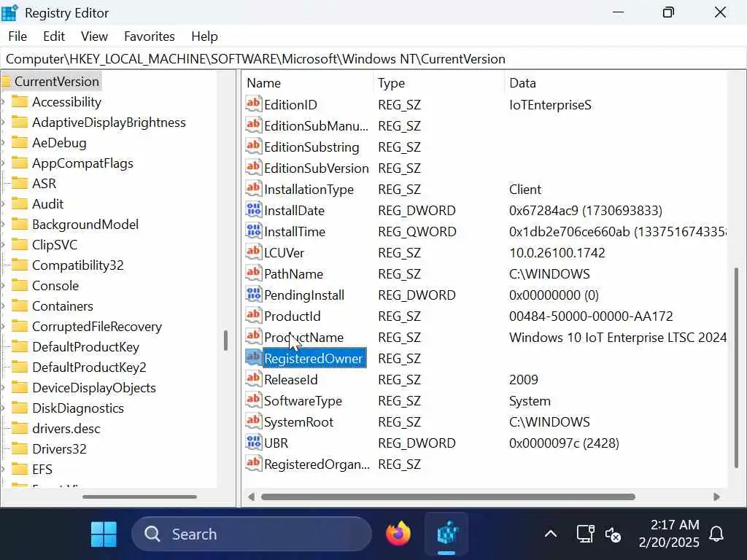Image resolution: width=747 pixels, height=560 pixels.
Task: Expand the Accessibility key
Action: pos(4,102)
